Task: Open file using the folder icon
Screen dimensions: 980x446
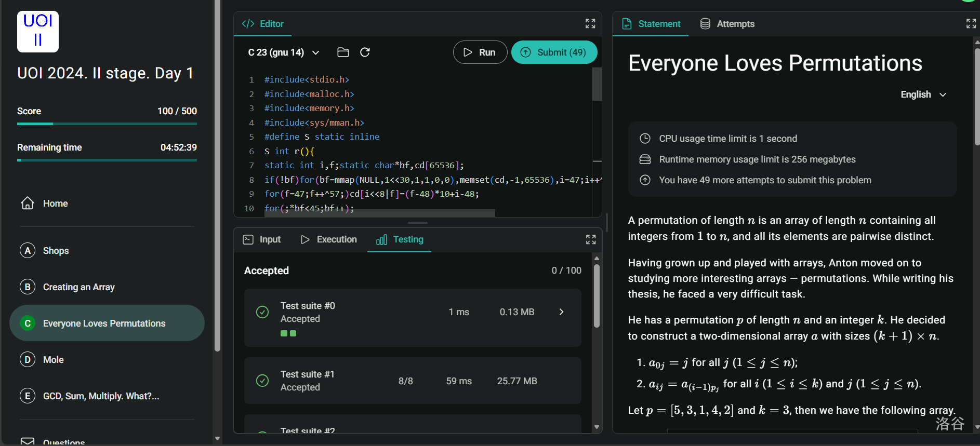Action: click(343, 52)
